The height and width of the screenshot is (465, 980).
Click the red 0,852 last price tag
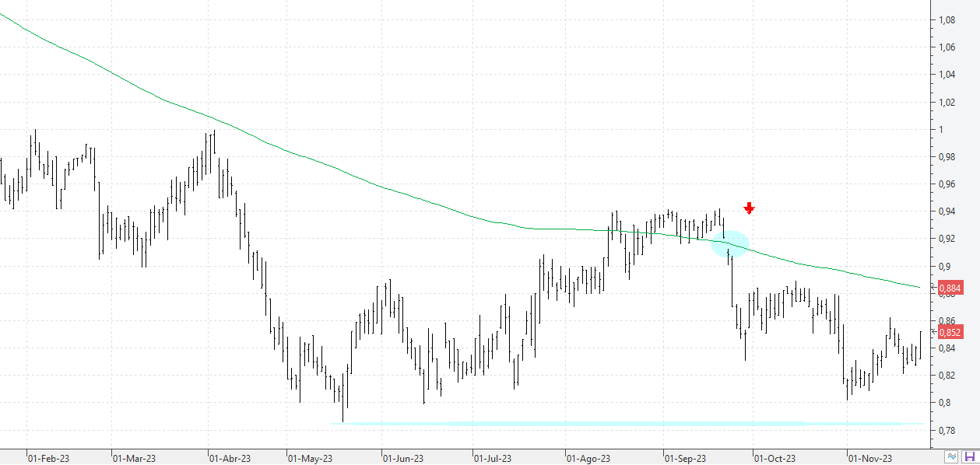pyautogui.click(x=951, y=332)
